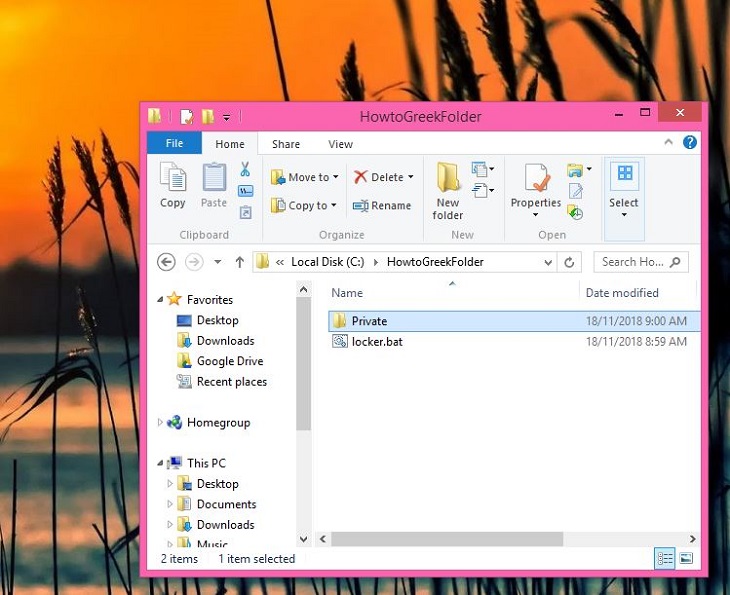Open the Open-with dropdown in Open group
This screenshot has width=730, height=595.
click(x=589, y=169)
